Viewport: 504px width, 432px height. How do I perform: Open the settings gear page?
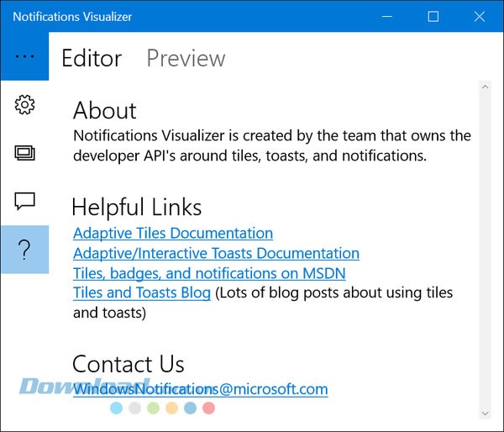pyautogui.click(x=24, y=105)
